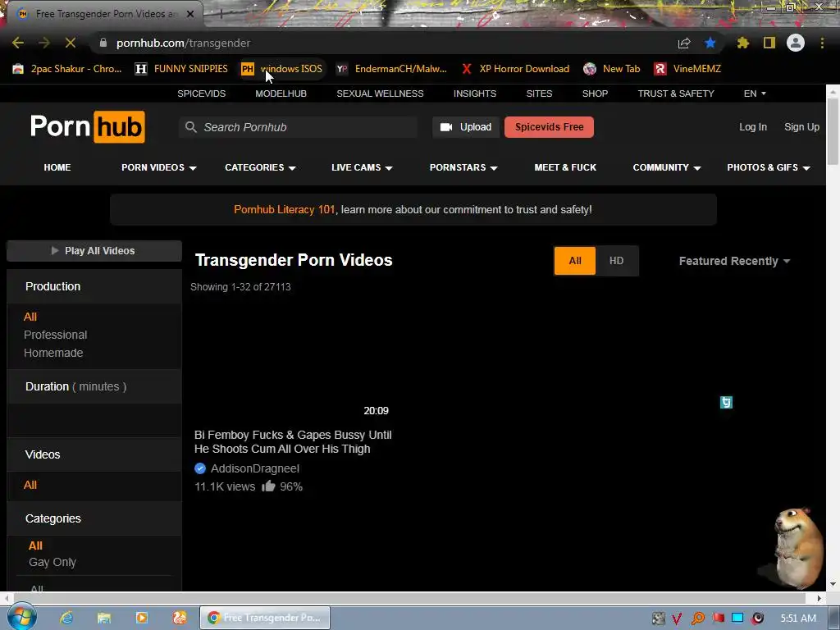The width and height of the screenshot is (840, 630).
Task: Filter Production by Professional
Action: (x=55, y=335)
